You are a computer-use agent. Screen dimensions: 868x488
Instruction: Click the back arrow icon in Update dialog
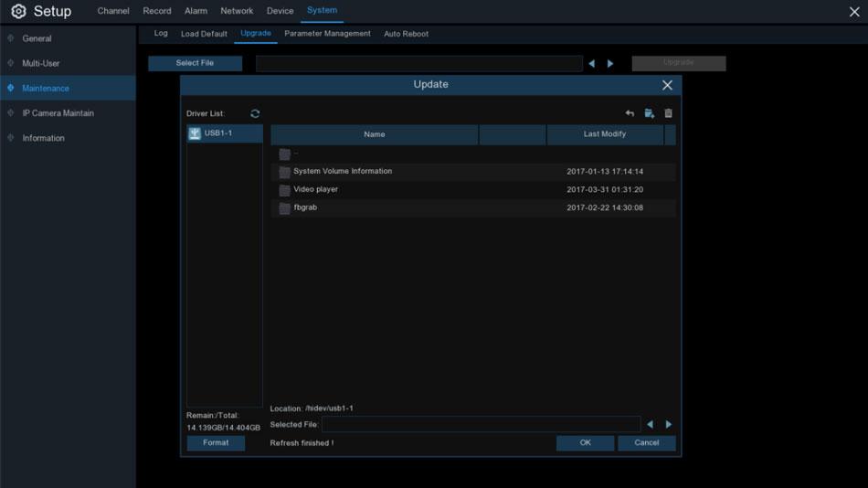630,114
